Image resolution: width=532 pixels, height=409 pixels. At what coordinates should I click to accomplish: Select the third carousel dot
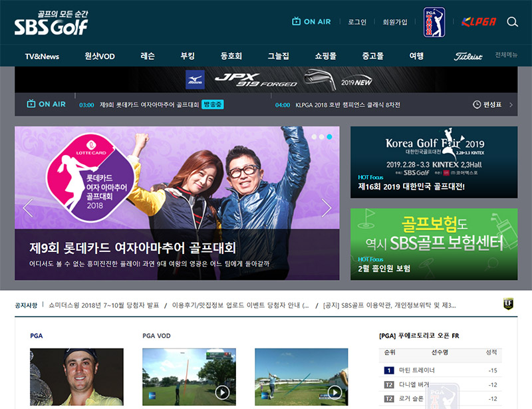pos(329,137)
